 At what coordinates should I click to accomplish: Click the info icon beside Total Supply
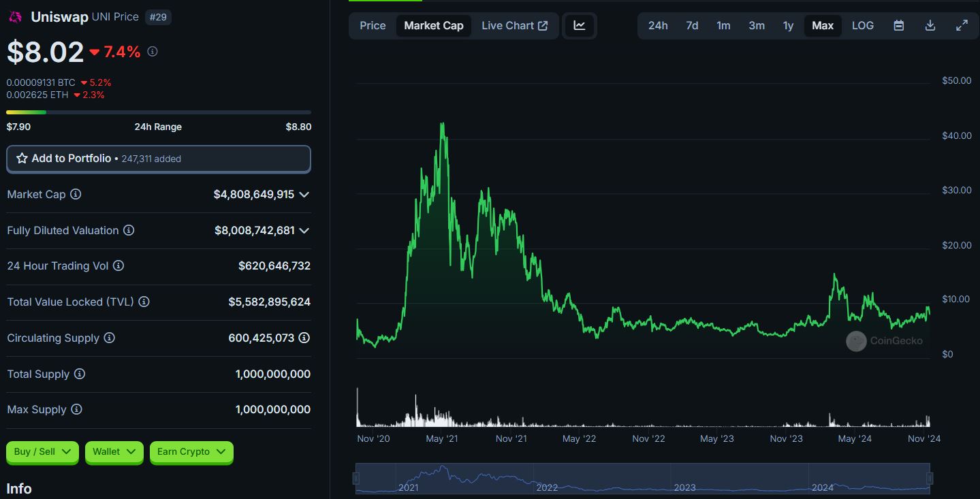(80, 374)
